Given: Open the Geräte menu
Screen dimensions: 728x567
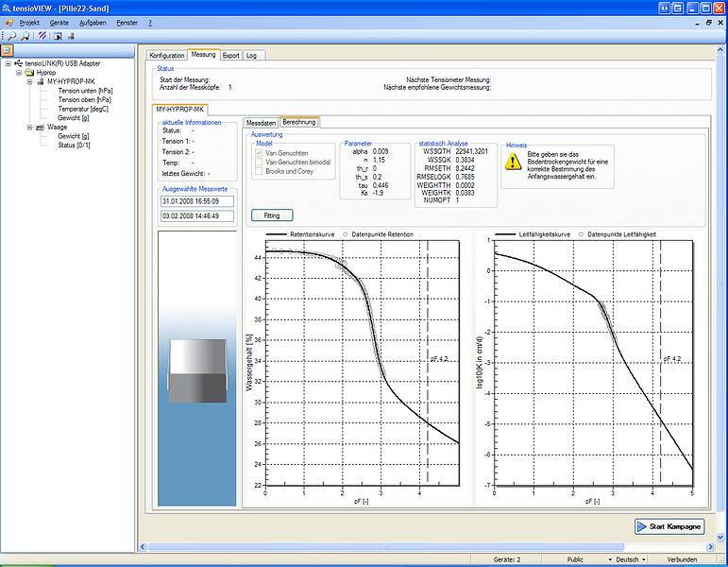Looking at the screenshot, I should (59, 23).
